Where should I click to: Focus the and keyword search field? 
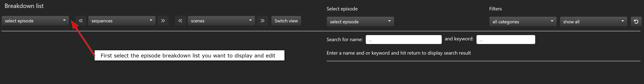[x=506, y=40]
